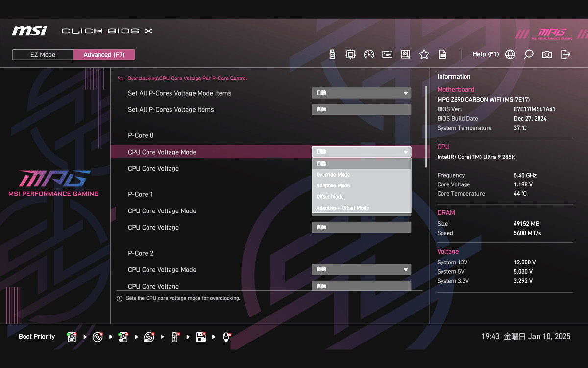The image size is (588, 368).
Task: Select P-Core 0 CPU Core Voltage Mode row label
Action: (162, 152)
